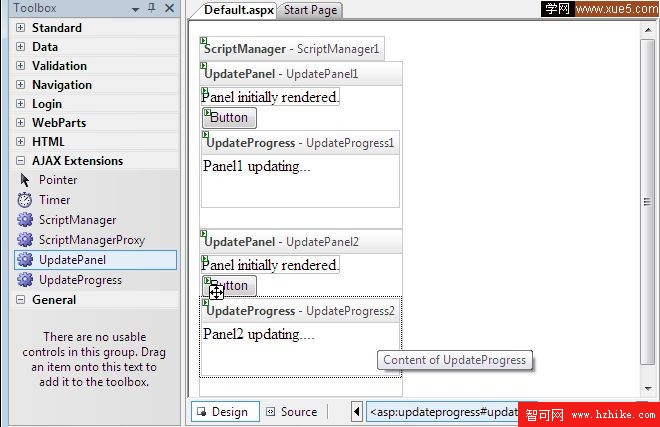Select the Timer control clock icon
660x427 pixels.
coord(25,200)
